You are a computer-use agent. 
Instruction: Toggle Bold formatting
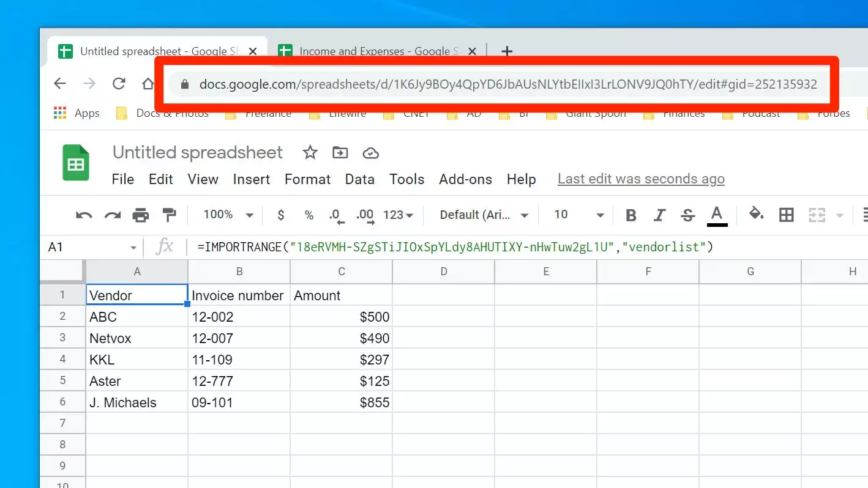[631, 215]
